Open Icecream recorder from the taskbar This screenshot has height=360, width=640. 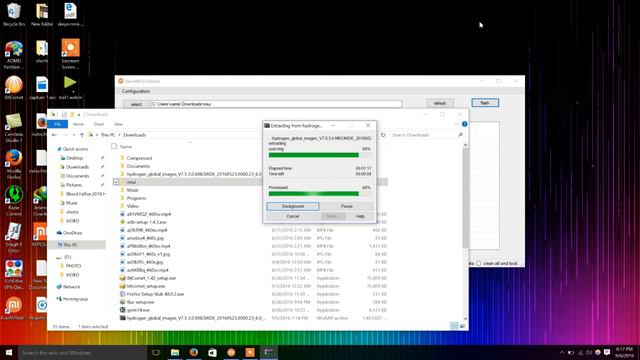pos(250,352)
